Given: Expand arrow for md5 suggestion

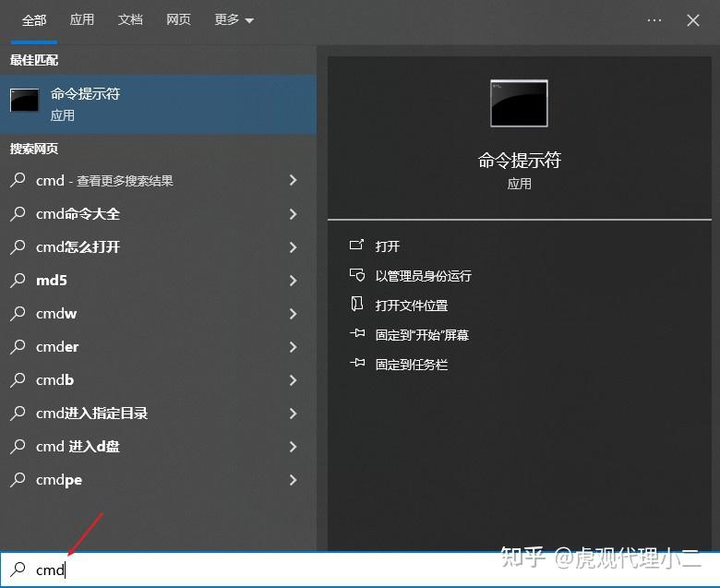Looking at the screenshot, I should (x=293, y=281).
